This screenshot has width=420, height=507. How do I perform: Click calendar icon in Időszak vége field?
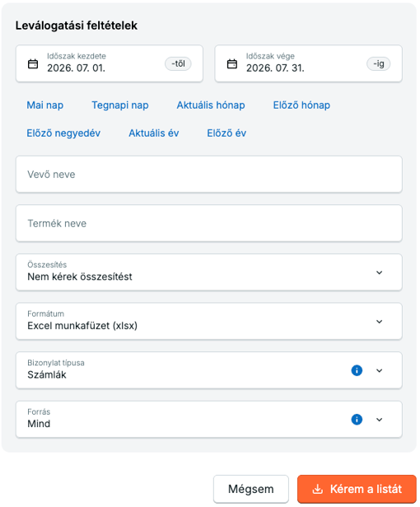coord(231,63)
